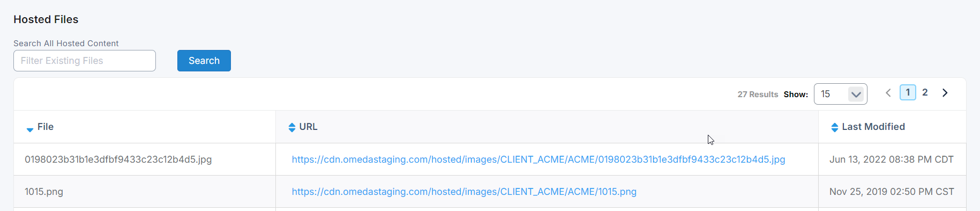The width and height of the screenshot is (980, 211).
Task: Sort by the File column header
Action: [x=46, y=127]
